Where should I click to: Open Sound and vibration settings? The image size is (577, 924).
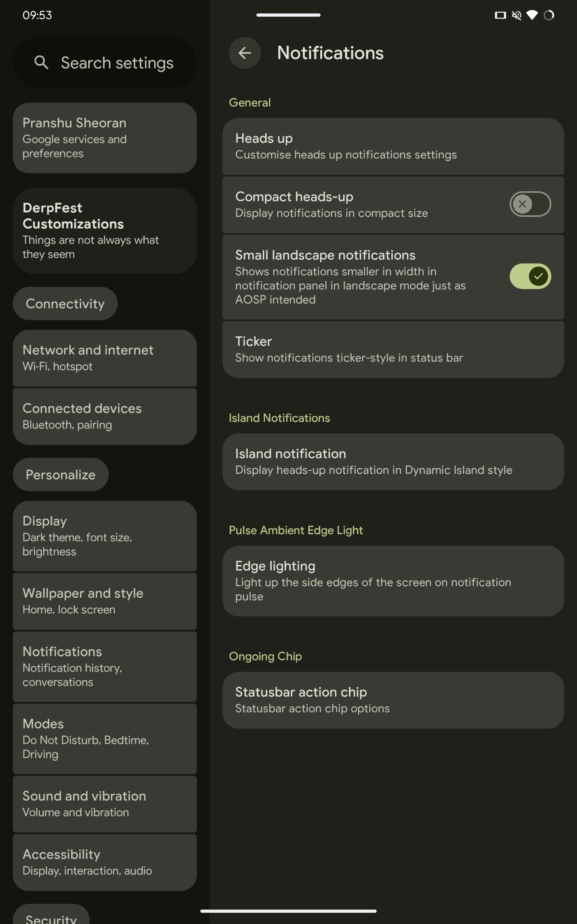[105, 804]
